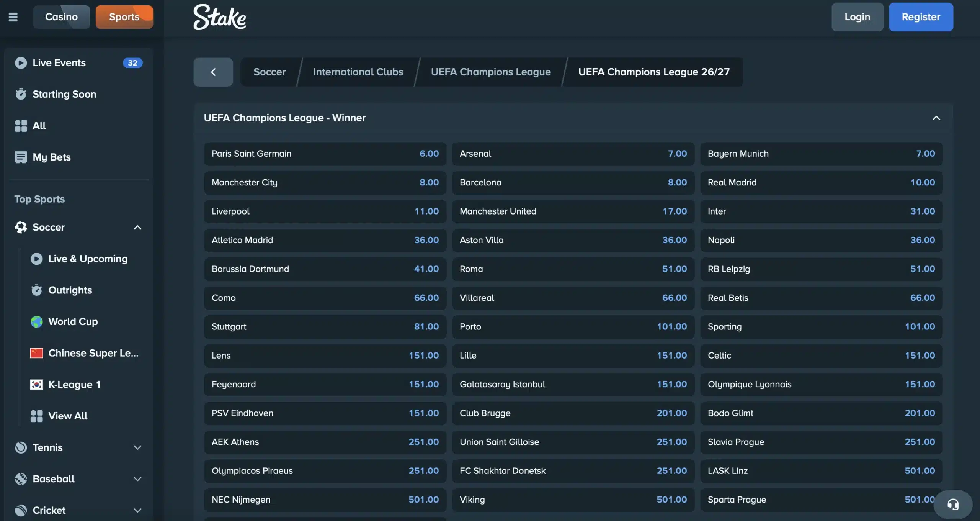Viewport: 980px width, 521px height.
Task: Select Union Saint Gilloise odds 251.00
Action: click(x=573, y=442)
